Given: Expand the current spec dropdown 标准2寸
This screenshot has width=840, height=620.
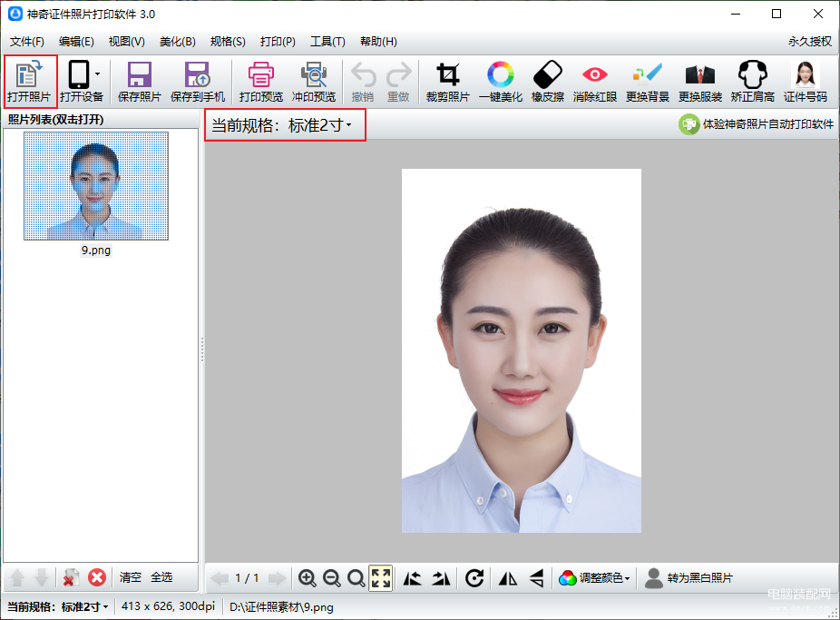Looking at the screenshot, I should [286, 125].
